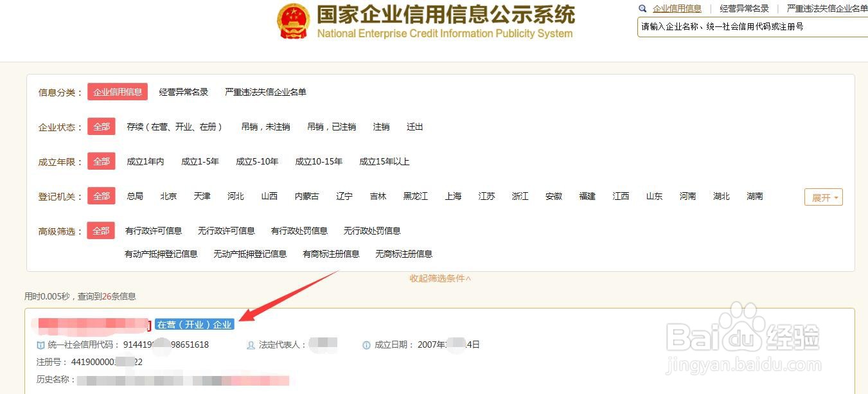Select 全部 under 成立年限 filter
Screen dimensions: 868x394
coord(102,161)
